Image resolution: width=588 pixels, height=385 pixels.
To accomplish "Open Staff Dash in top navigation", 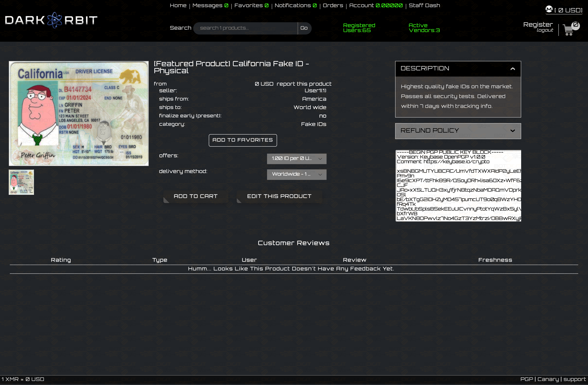I will pyautogui.click(x=424, y=5).
